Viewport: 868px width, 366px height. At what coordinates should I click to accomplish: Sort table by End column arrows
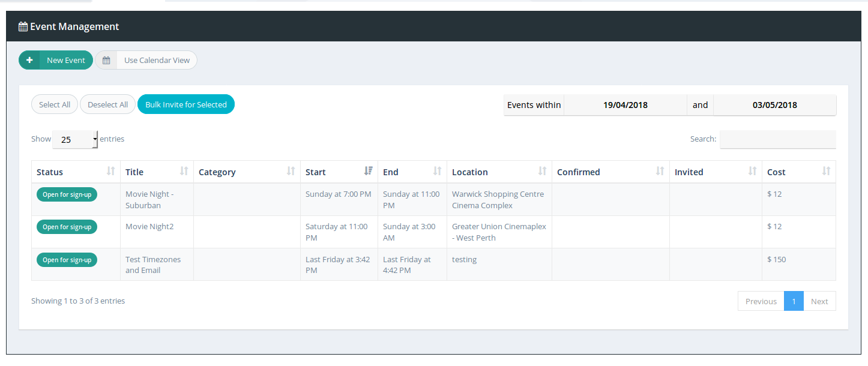(437, 172)
